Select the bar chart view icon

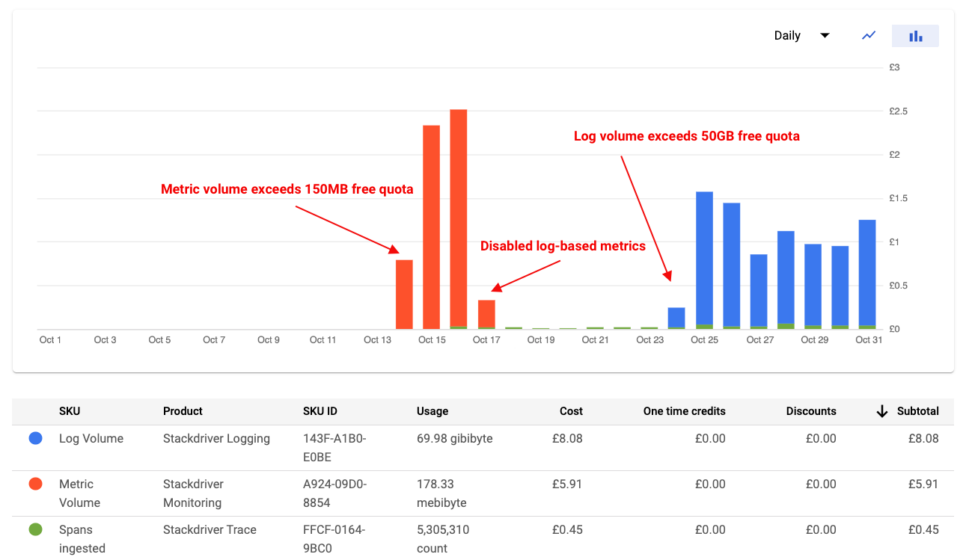coord(914,36)
